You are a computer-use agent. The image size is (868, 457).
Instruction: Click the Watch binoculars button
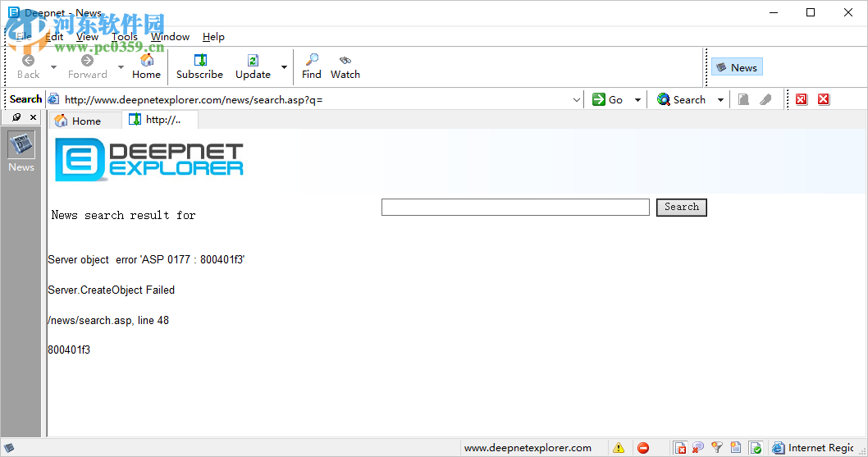click(345, 66)
